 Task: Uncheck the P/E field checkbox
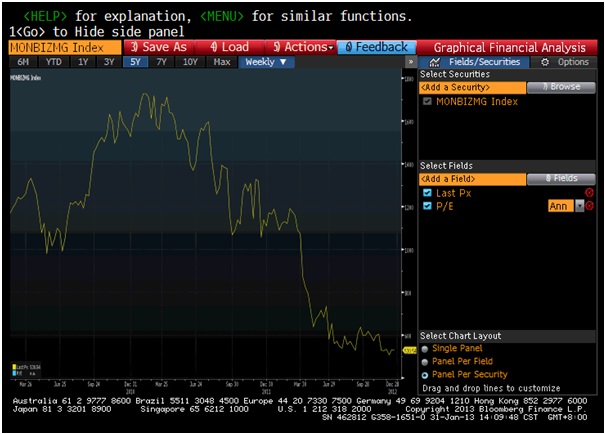(427, 206)
